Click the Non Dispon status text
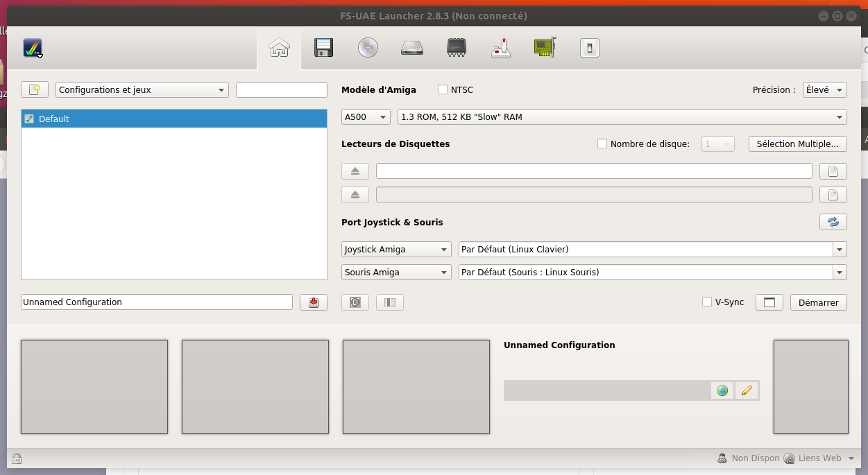868x475 pixels. [756, 458]
